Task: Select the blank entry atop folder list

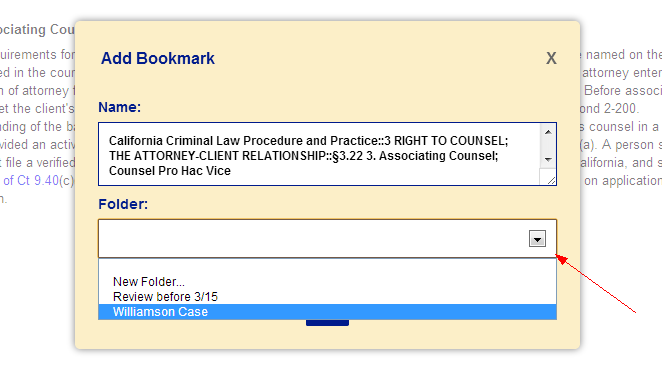Action: pyautogui.click(x=327, y=266)
